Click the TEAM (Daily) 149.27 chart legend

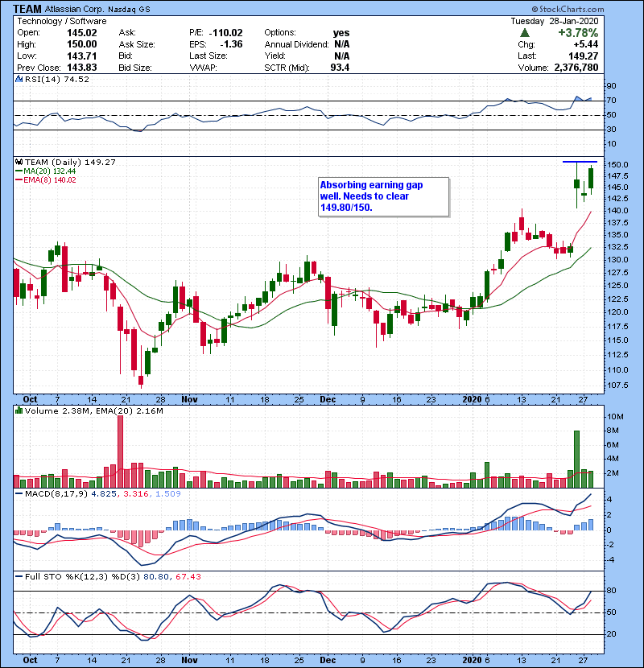coord(70,162)
